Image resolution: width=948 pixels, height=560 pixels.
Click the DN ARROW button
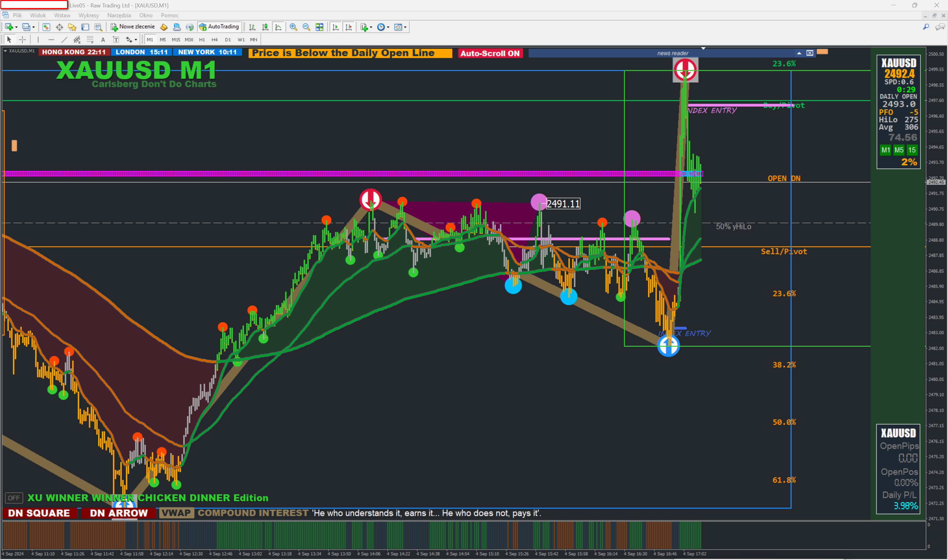[118, 513]
